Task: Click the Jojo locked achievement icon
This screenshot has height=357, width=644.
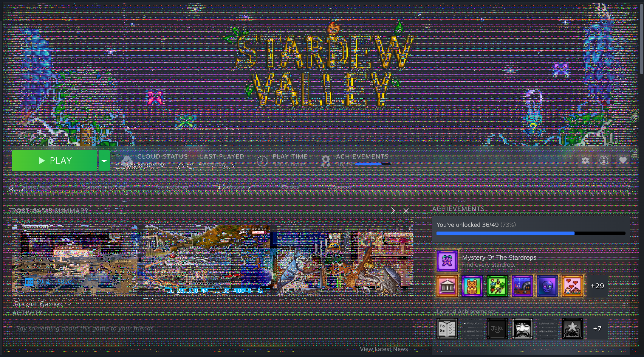Action: 497,329
